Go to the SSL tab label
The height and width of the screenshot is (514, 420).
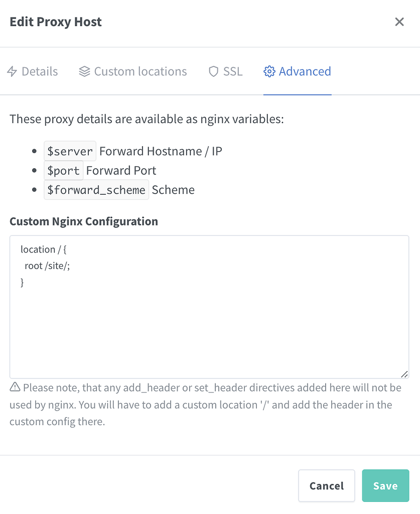point(233,72)
